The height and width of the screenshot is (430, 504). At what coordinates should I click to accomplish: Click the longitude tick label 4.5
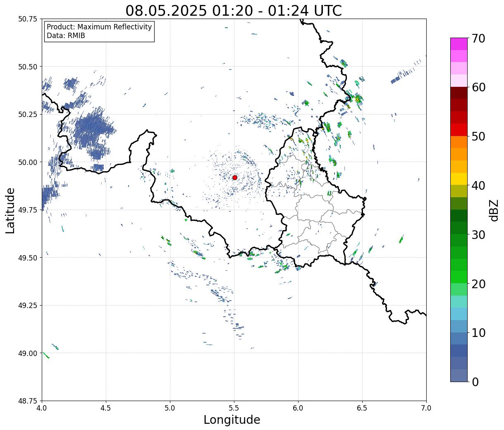[106, 408]
